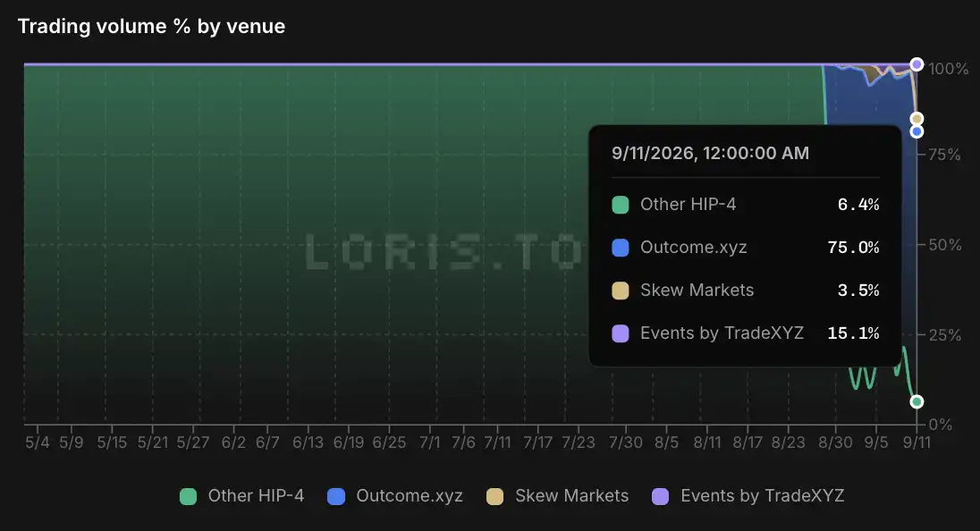This screenshot has height=531, width=980.
Task: Click the "50%" y-axis label
Action: click(945, 245)
